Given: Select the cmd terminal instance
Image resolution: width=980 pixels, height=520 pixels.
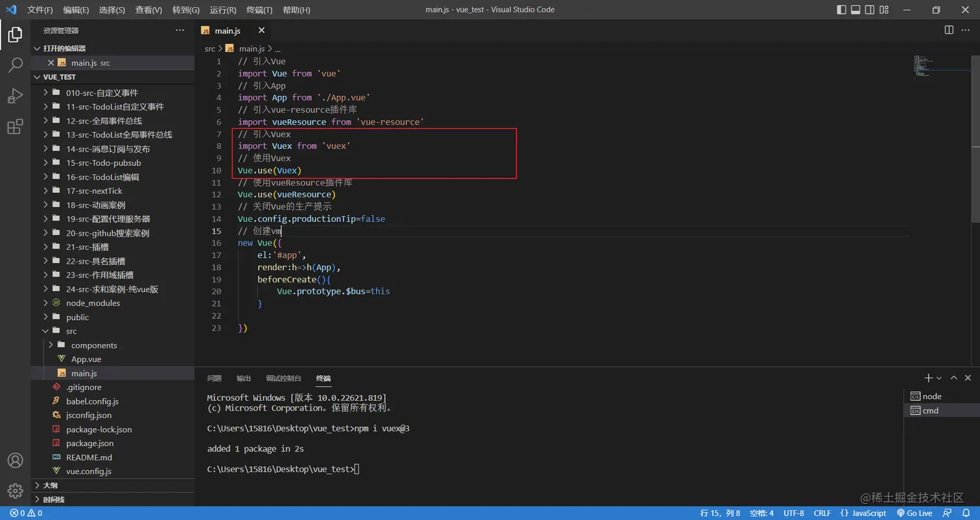Looking at the screenshot, I should coord(942,411).
